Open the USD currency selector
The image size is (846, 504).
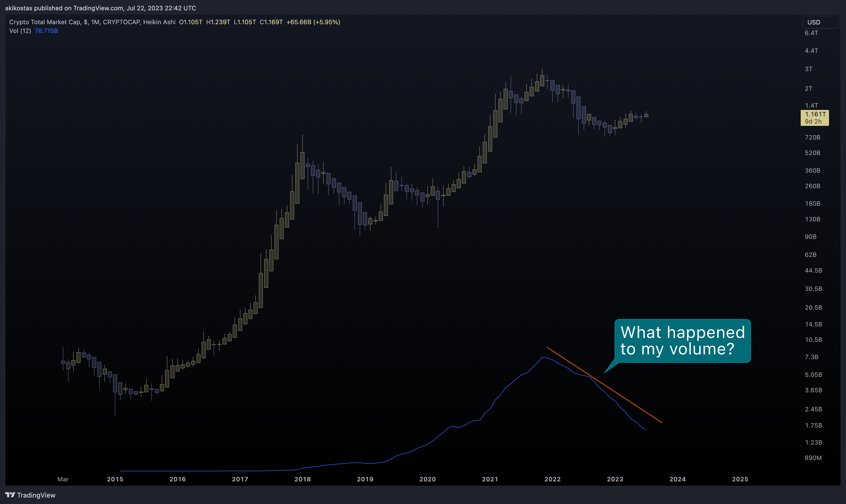(x=820, y=22)
